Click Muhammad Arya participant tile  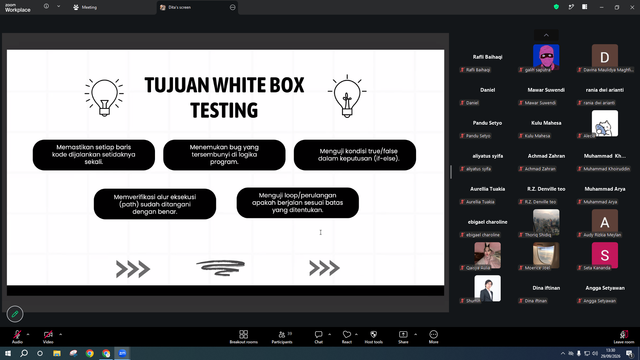click(x=605, y=191)
